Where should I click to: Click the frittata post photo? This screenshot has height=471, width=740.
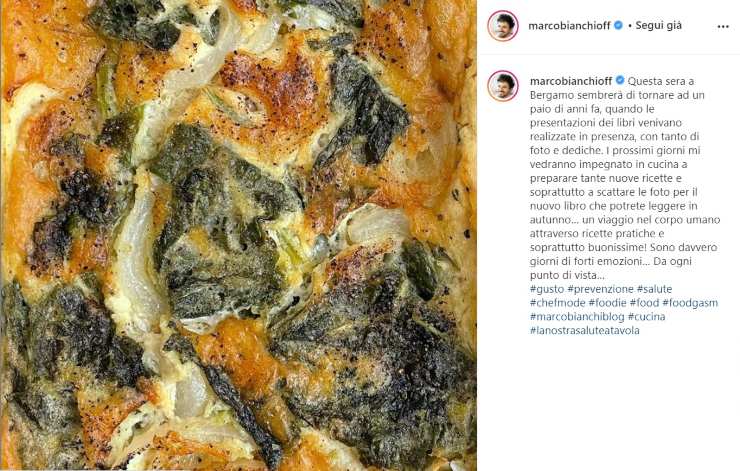(238, 235)
